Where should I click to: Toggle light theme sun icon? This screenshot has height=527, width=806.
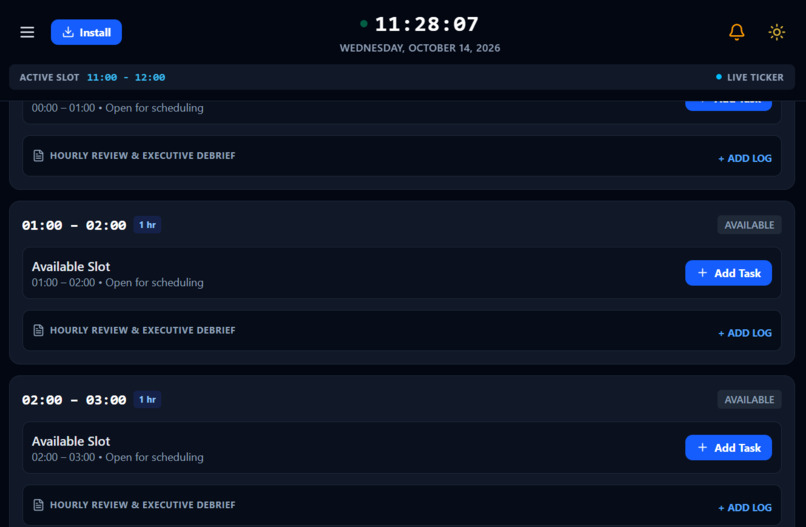coord(776,32)
